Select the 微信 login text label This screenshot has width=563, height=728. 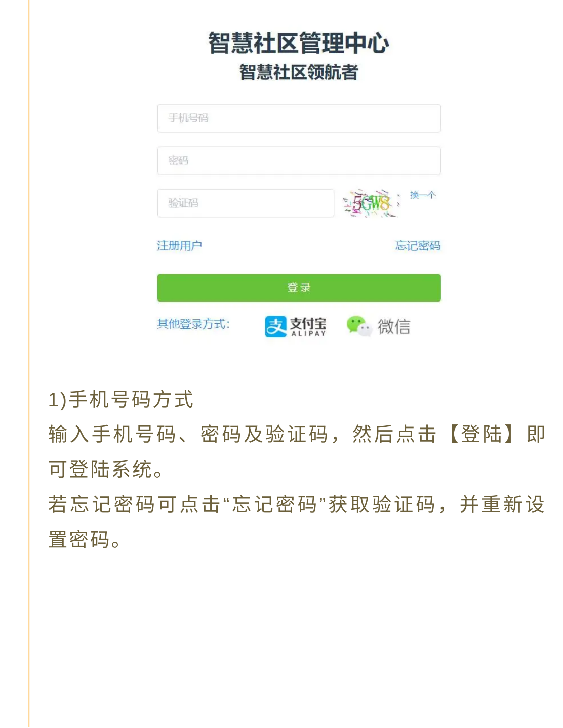(394, 327)
